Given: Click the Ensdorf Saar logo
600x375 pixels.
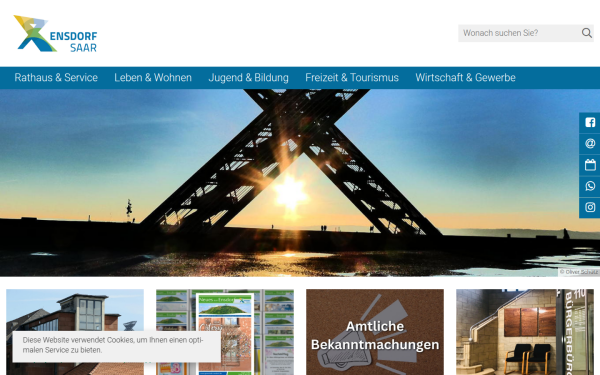Looking at the screenshot, I should tap(55, 34).
